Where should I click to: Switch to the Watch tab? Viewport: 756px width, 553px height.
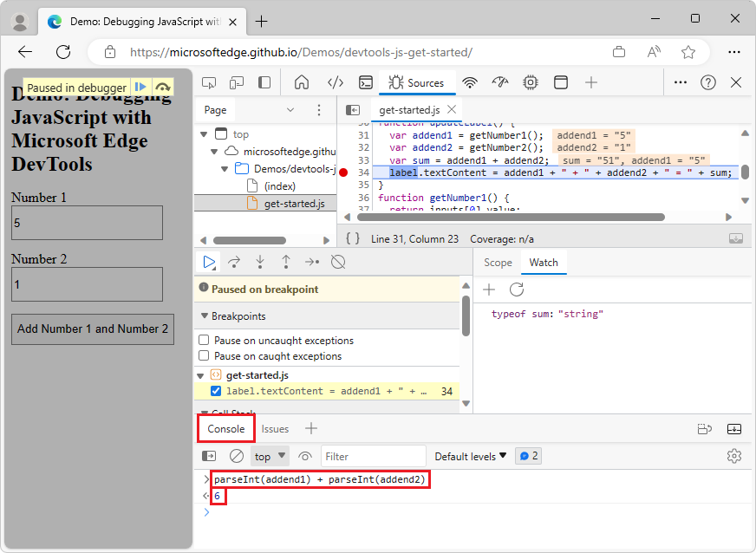544,263
